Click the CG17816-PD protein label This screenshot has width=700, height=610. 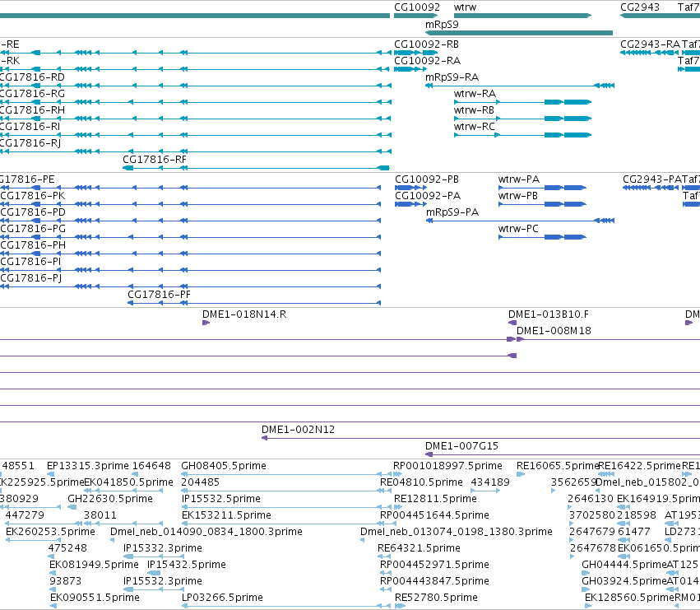33,212
